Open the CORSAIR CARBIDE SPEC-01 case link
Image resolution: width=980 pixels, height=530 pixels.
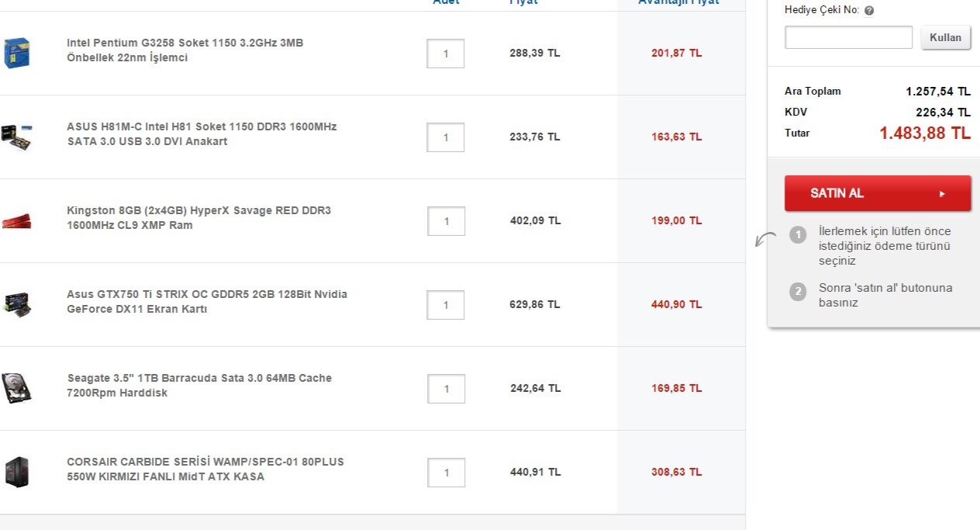(205, 469)
